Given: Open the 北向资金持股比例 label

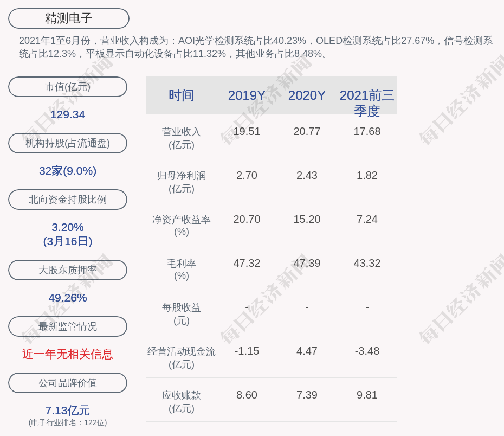Looking at the screenshot, I should click(x=68, y=200).
